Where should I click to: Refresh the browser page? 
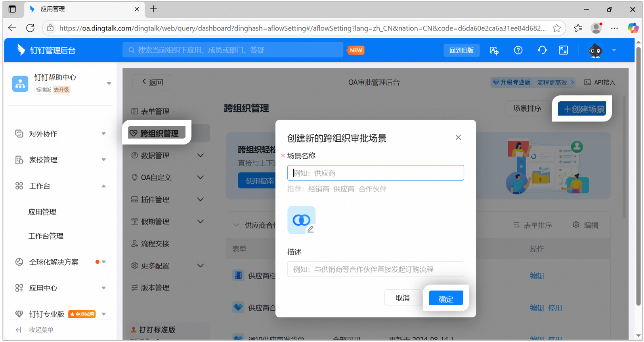[x=30, y=28]
